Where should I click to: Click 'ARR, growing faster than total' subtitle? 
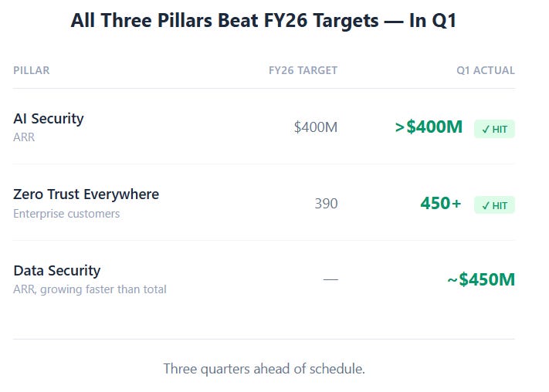[90, 289]
